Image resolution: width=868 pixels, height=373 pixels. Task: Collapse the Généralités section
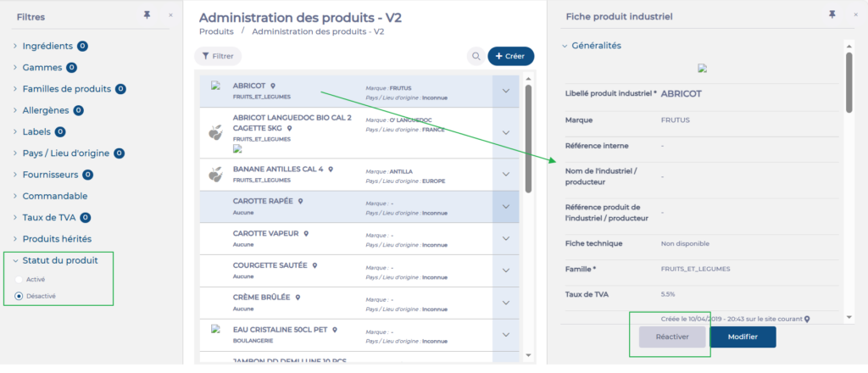tap(564, 46)
